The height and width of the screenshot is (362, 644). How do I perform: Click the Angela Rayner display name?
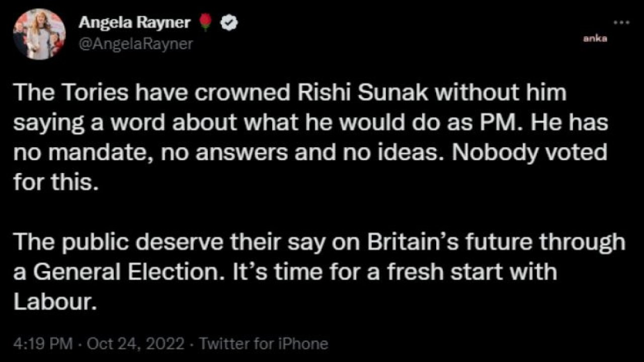pyautogui.click(x=133, y=23)
